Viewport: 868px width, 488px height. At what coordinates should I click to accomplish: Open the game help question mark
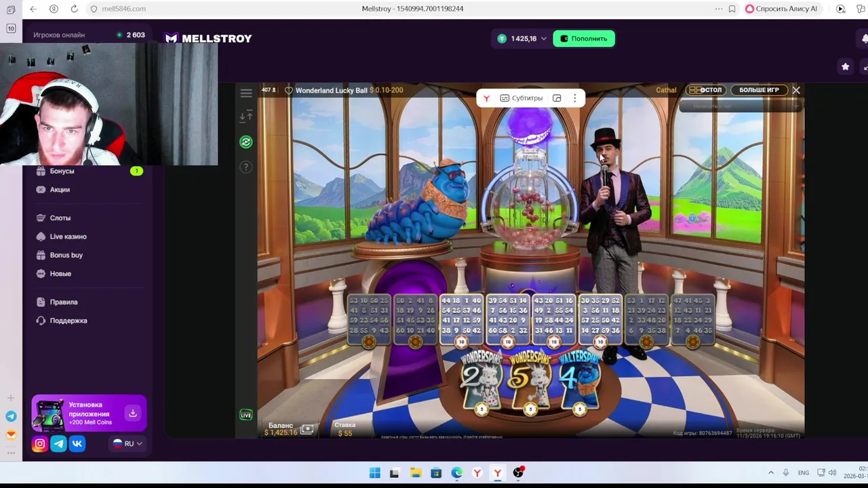246,167
